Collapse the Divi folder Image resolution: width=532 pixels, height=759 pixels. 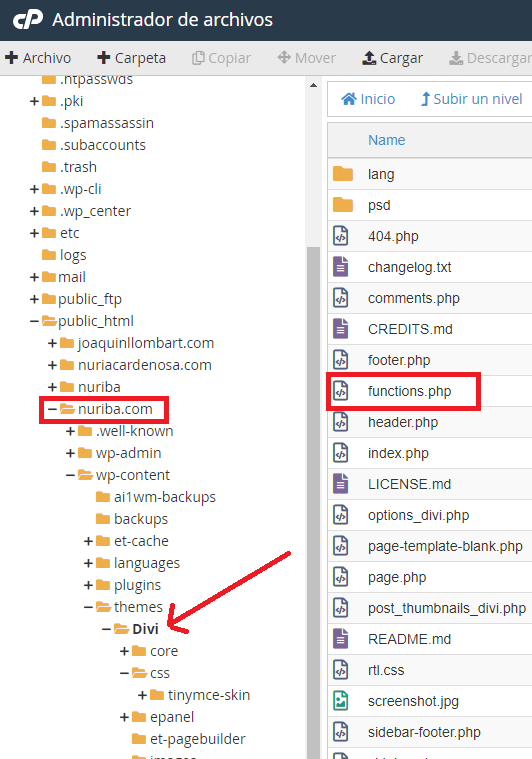[x=106, y=629]
